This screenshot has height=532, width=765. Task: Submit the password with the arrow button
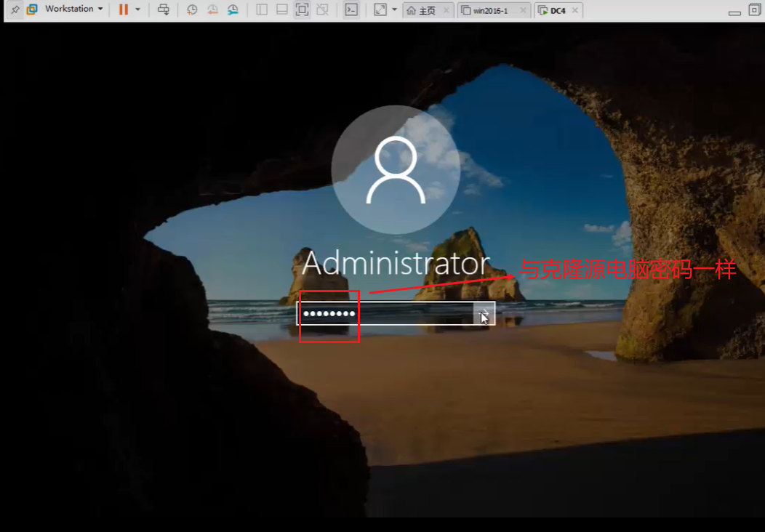(x=484, y=313)
